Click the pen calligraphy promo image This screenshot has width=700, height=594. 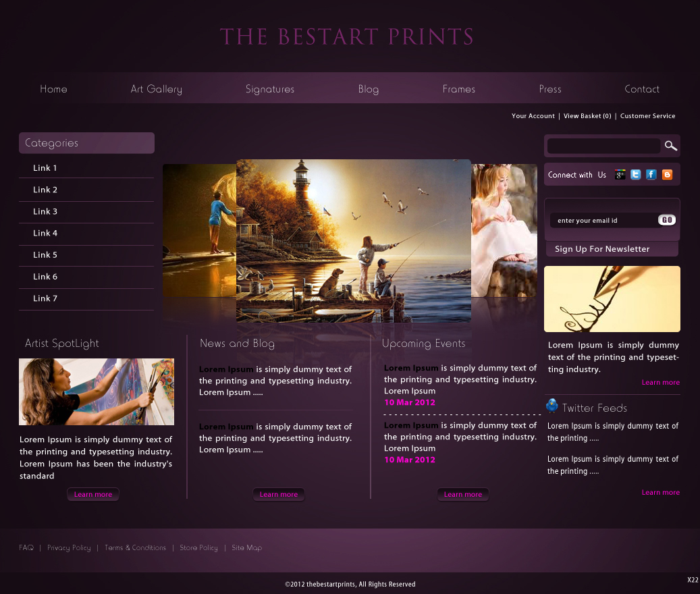[x=612, y=299]
